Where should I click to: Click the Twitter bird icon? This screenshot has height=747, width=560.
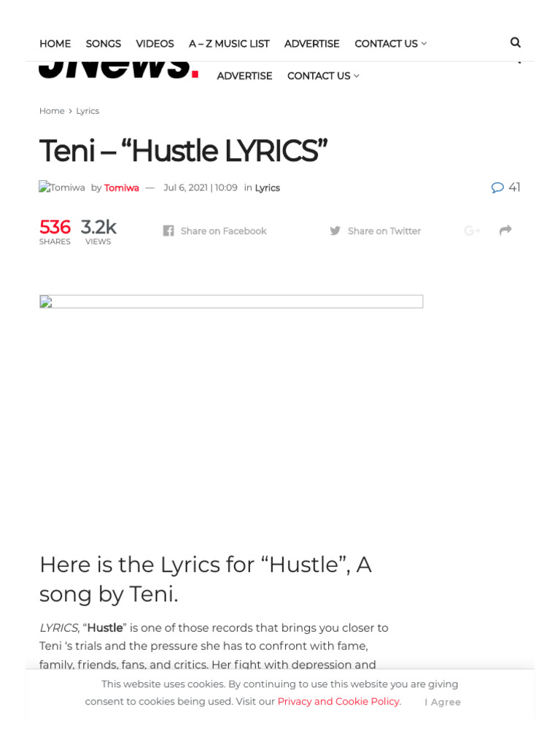[335, 231]
